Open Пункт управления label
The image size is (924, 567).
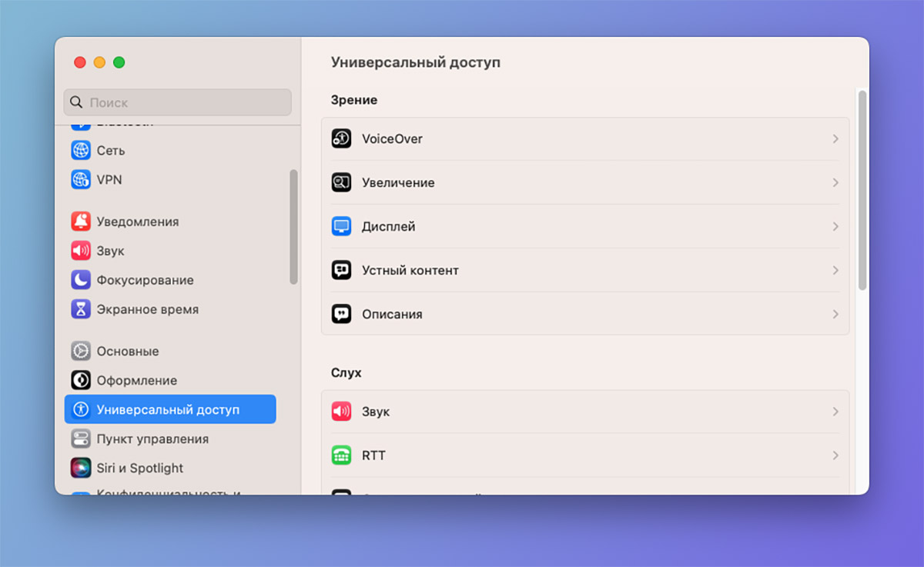152,439
